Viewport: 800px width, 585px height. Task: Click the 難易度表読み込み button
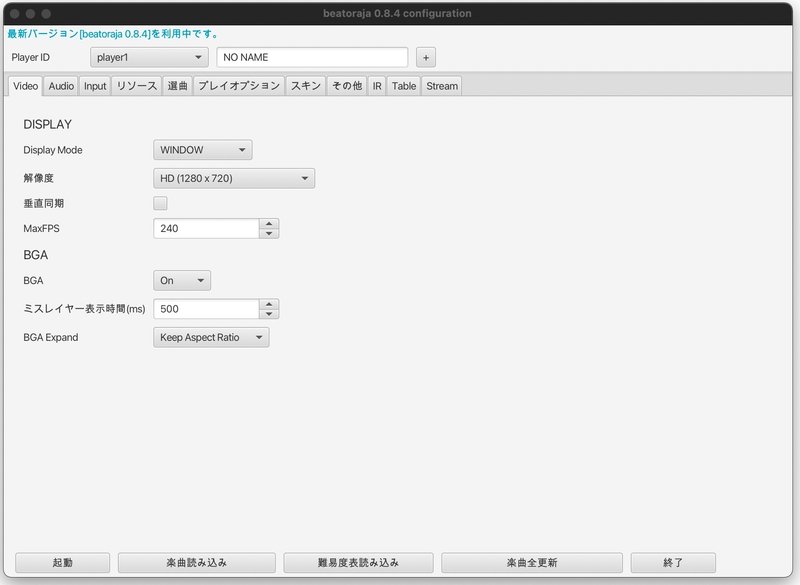(x=358, y=563)
